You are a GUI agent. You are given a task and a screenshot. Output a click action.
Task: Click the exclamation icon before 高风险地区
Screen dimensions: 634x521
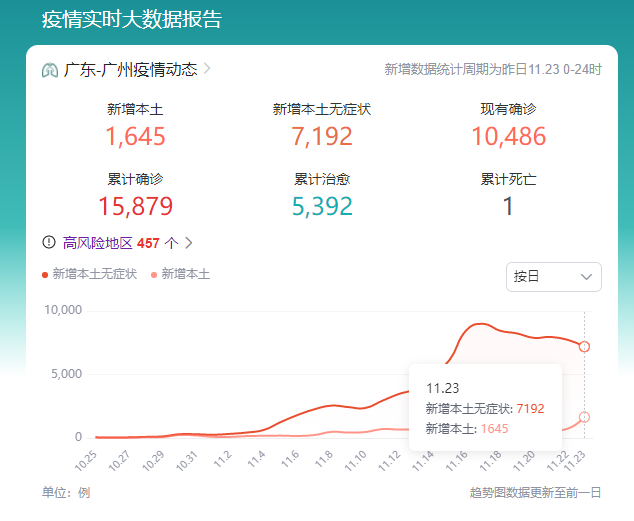click(48, 242)
